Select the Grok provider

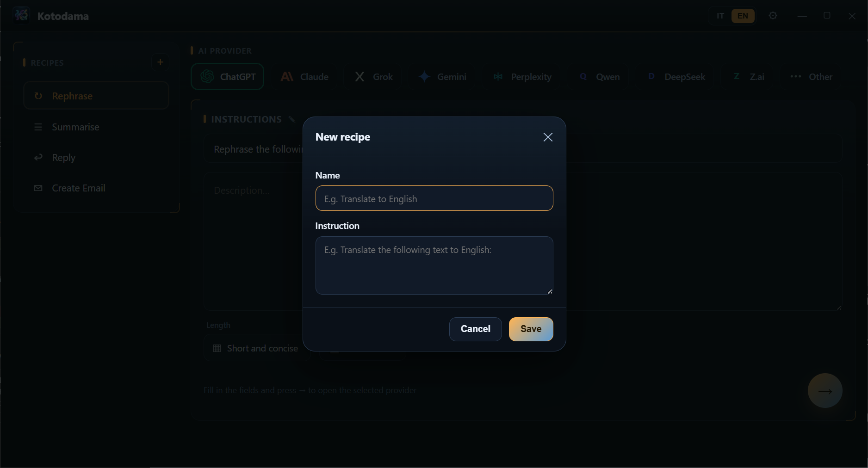373,77
